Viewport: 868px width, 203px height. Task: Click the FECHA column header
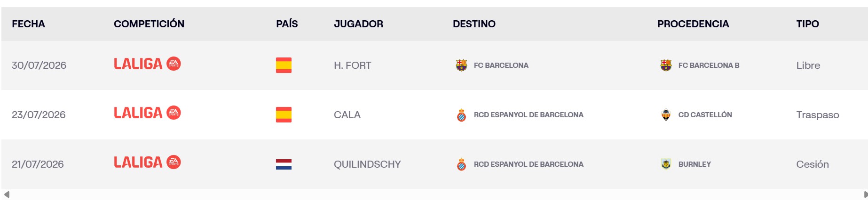(x=28, y=24)
